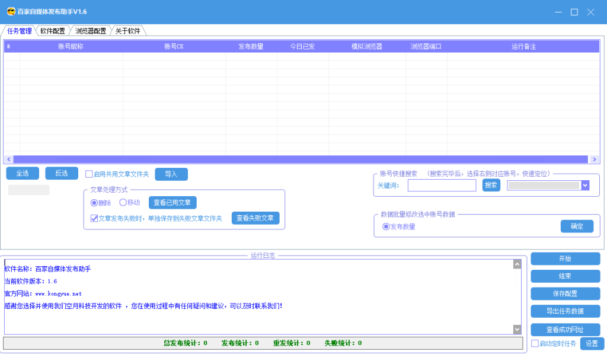607x364 pixels.
Task: Click the 浏览器端口 column header
Action: pos(426,46)
